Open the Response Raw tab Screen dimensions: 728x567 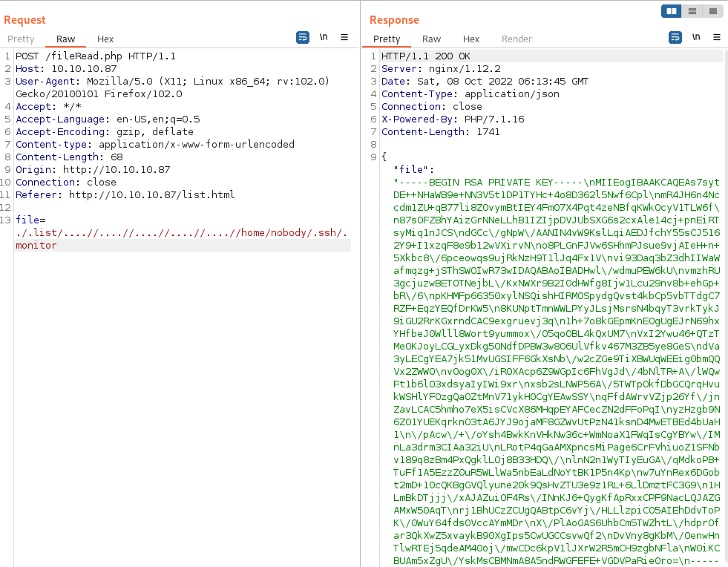point(431,39)
